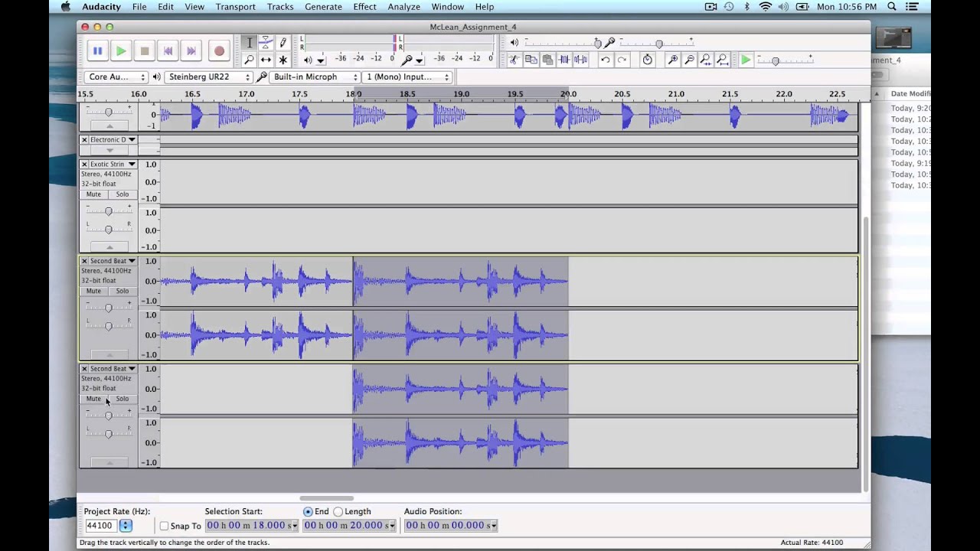
Task: Select the Envelope tool
Action: [266, 43]
